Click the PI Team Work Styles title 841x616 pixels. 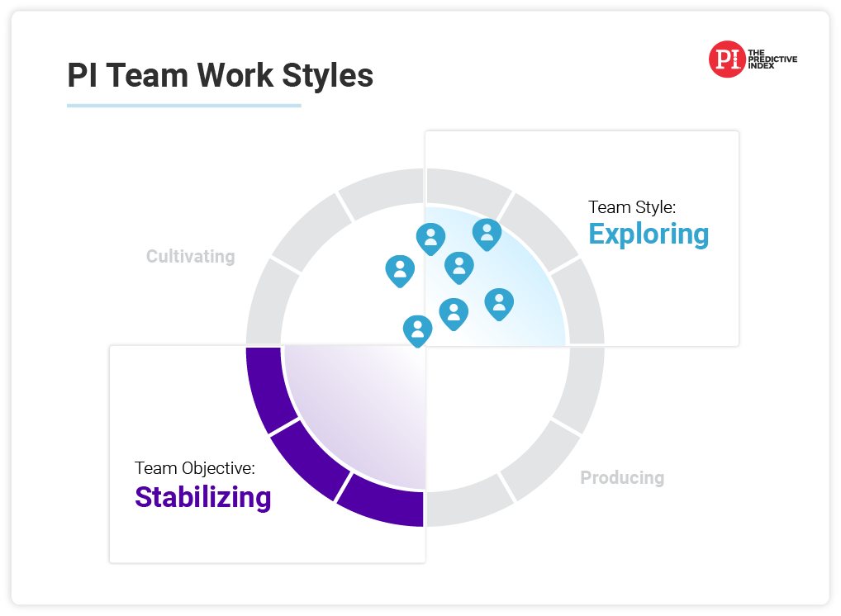[220, 75]
